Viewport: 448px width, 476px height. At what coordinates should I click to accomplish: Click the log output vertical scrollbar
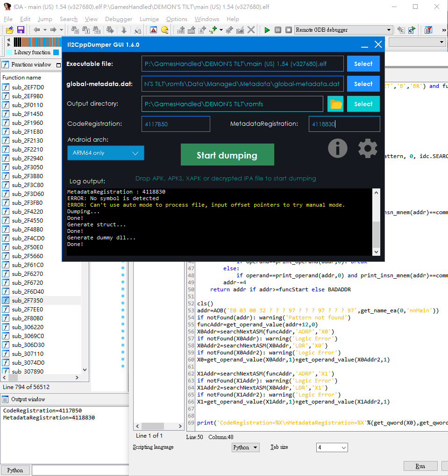(x=376, y=222)
